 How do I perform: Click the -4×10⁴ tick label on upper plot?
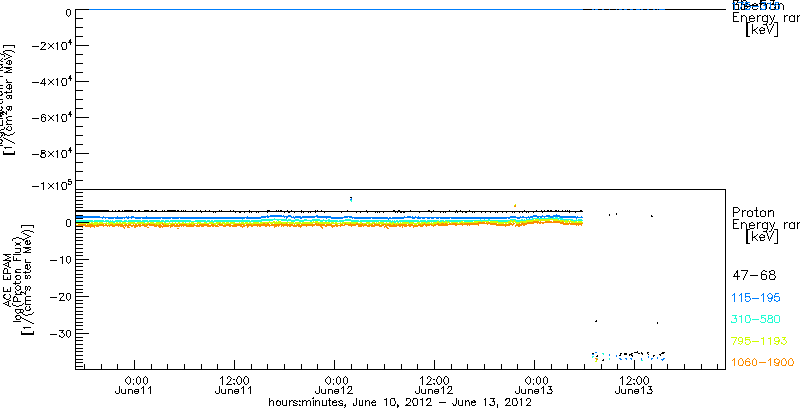51,82
